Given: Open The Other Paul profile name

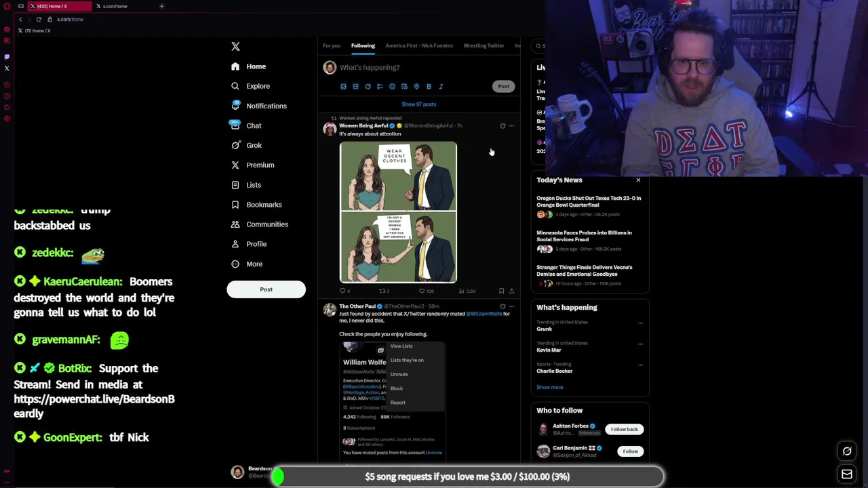Looking at the screenshot, I should (x=357, y=306).
